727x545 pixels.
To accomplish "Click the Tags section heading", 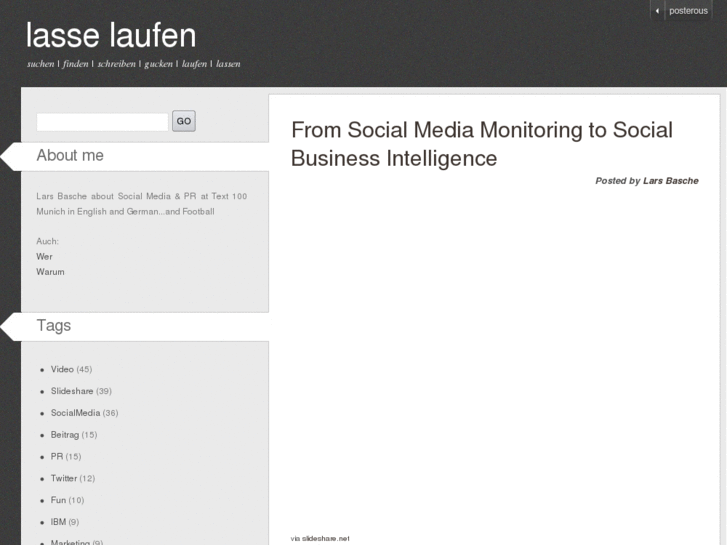I will pos(54,326).
